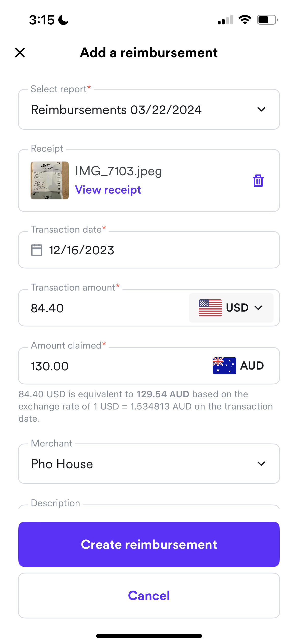Viewport: 298px width, 644px height.
Task: Select the Transaction date field 12/16/2023
Action: pyautogui.click(x=149, y=250)
